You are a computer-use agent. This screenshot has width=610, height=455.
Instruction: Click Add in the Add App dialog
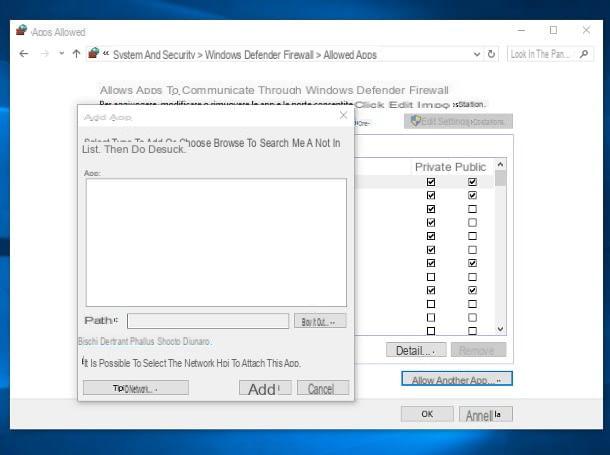pos(265,388)
